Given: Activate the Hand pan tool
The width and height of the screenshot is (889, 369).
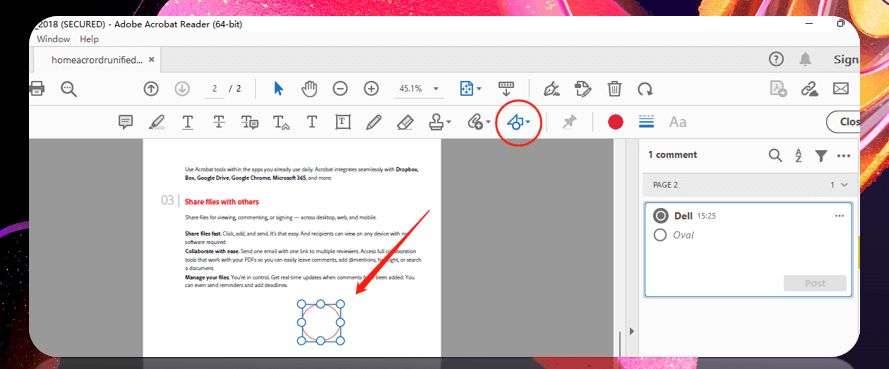Looking at the screenshot, I should [x=309, y=89].
